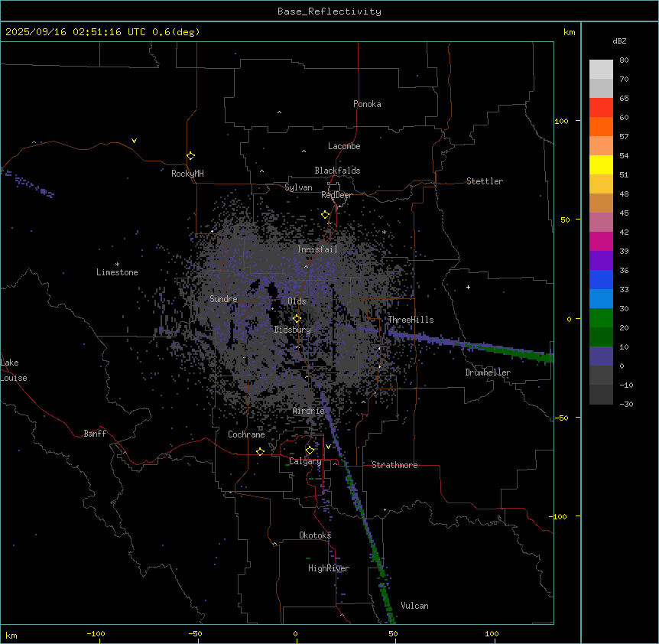The height and width of the screenshot is (644, 659).
Task: Click the yellow diamond marker above Calgary
Action: pyautogui.click(x=310, y=450)
